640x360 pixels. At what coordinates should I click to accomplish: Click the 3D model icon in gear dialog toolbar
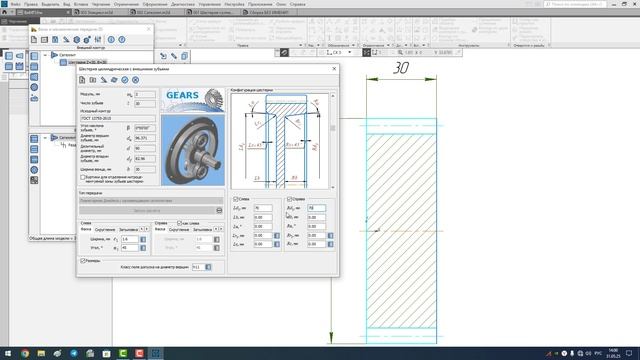coord(114,80)
